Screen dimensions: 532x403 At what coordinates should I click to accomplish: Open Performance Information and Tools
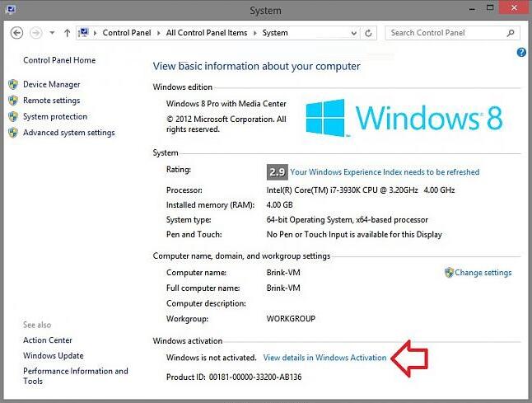click(x=76, y=376)
